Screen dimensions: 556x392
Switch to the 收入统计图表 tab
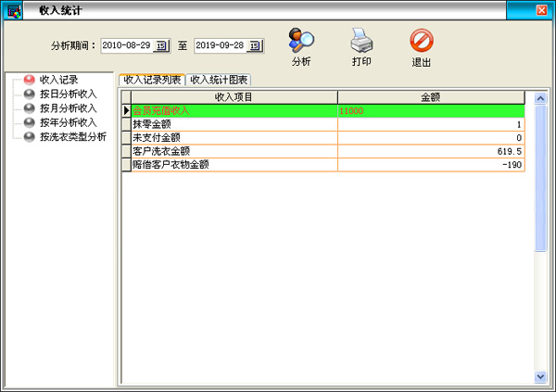coord(219,80)
